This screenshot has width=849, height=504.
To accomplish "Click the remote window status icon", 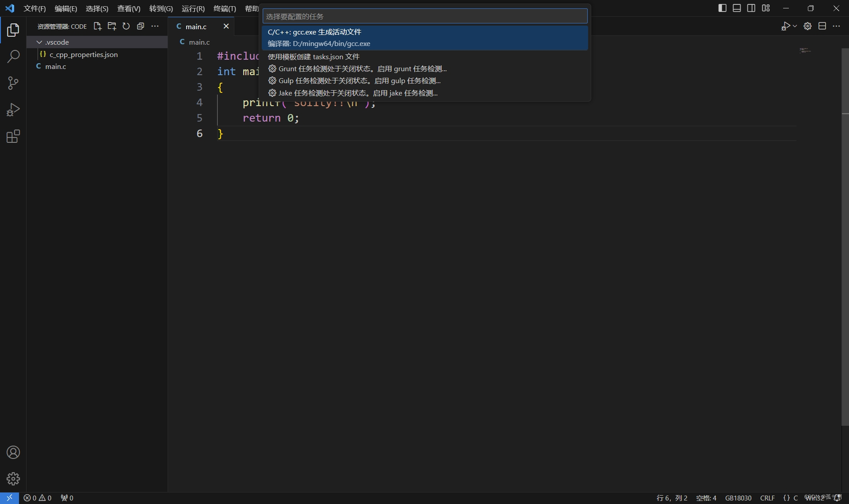I will point(9,498).
